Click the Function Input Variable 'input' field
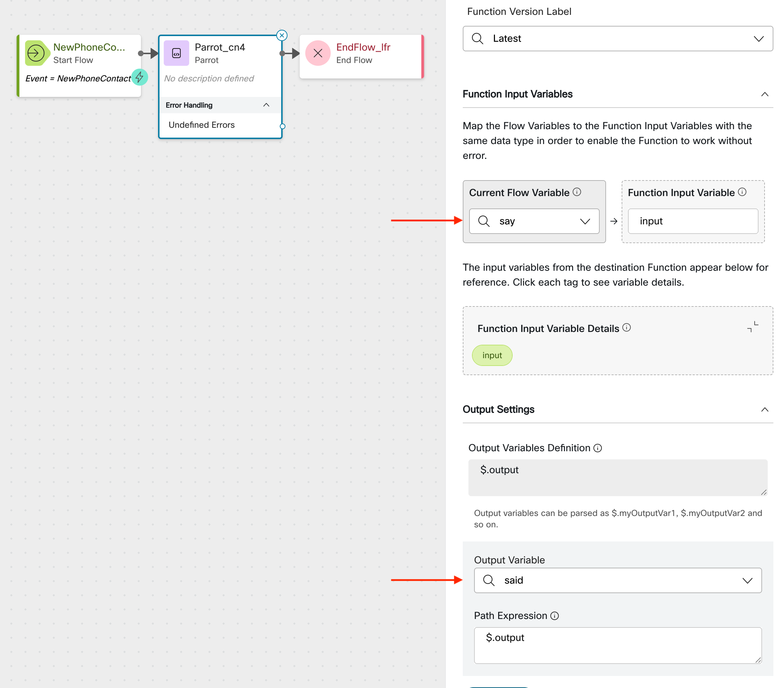Image resolution: width=784 pixels, height=688 pixels. pos(693,221)
